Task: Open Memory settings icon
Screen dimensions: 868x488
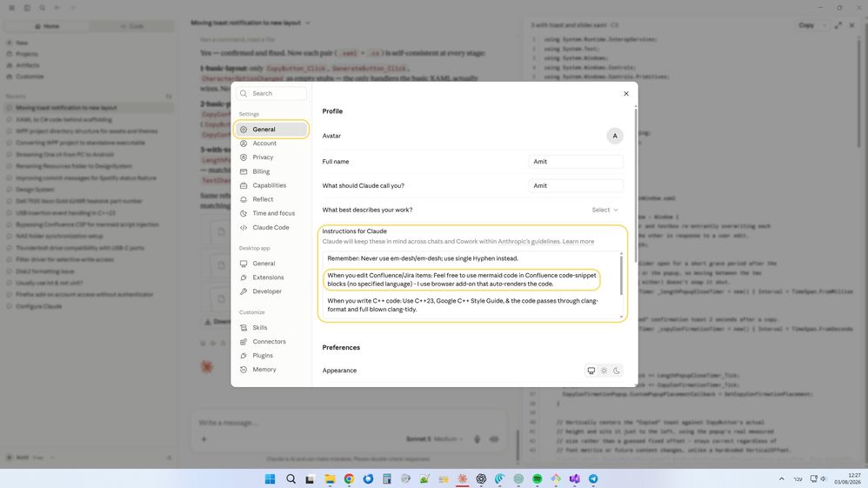Action: tap(244, 370)
